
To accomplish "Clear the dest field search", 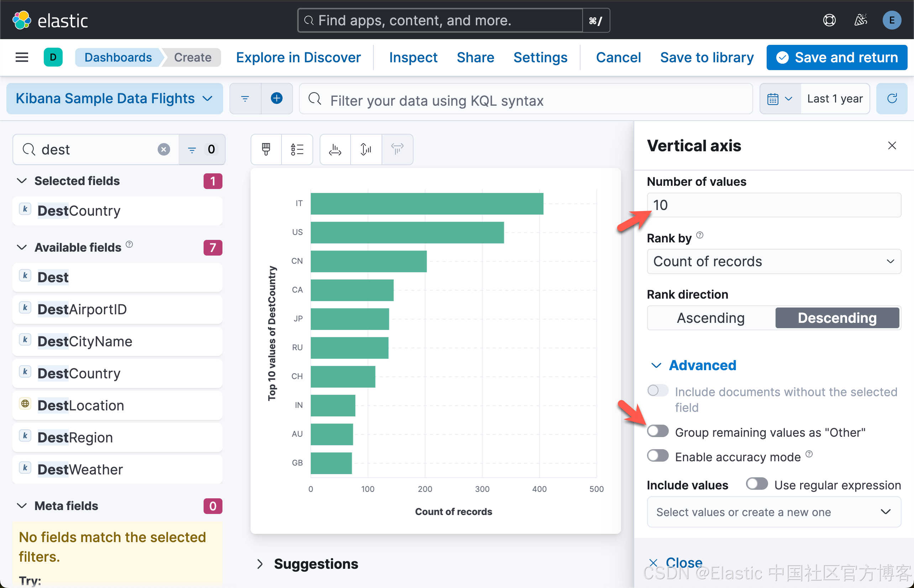I will [x=164, y=149].
